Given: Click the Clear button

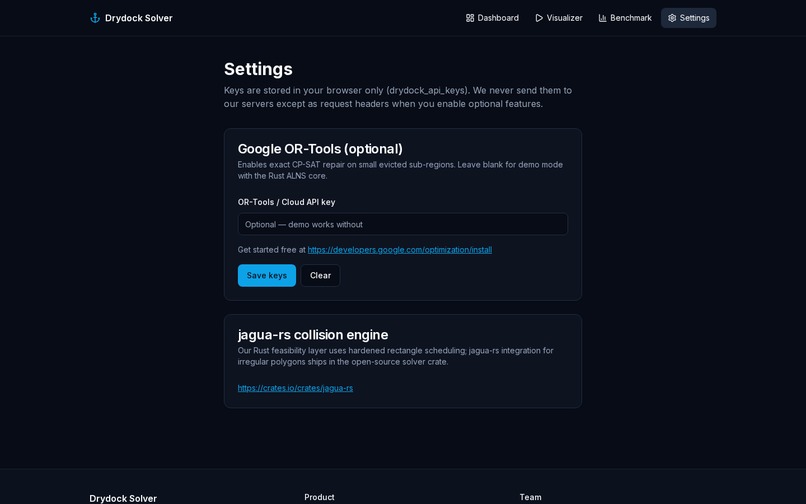Looking at the screenshot, I should tap(320, 276).
